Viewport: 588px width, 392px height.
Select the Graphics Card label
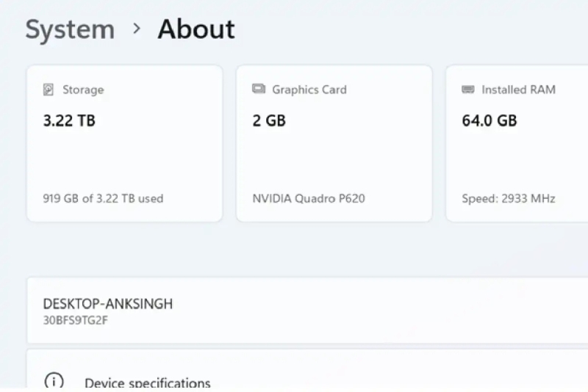[309, 90]
